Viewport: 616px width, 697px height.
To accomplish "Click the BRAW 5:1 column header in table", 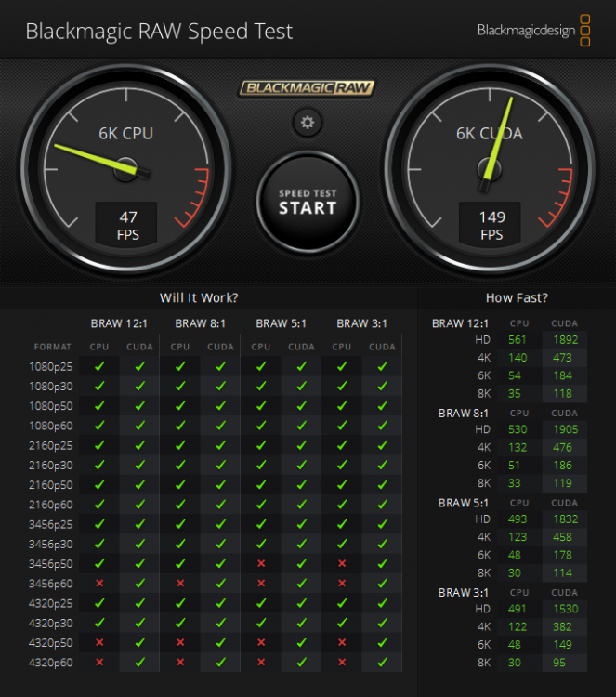I will coord(281,323).
